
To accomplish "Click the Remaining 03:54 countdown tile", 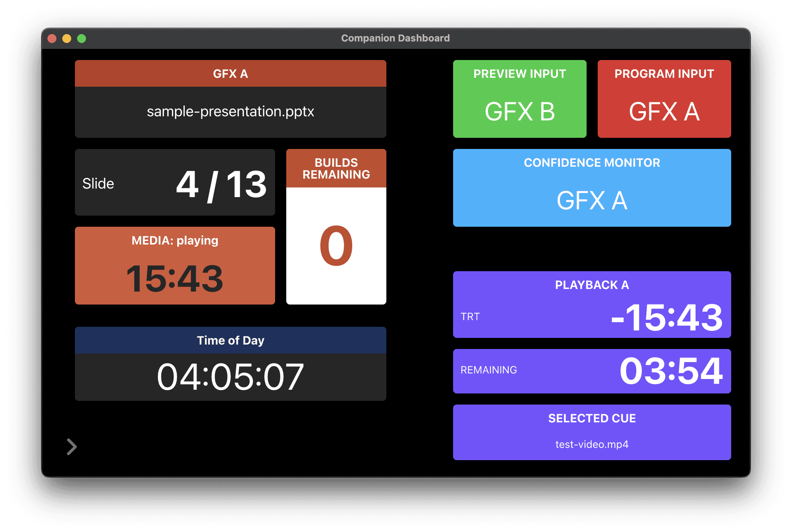I will pyautogui.click(x=592, y=371).
